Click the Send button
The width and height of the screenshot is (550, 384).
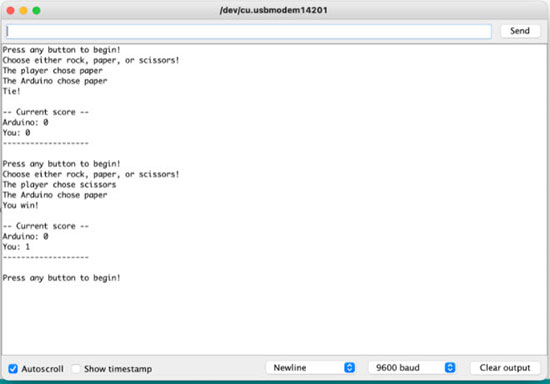click(x=520, y=31)
